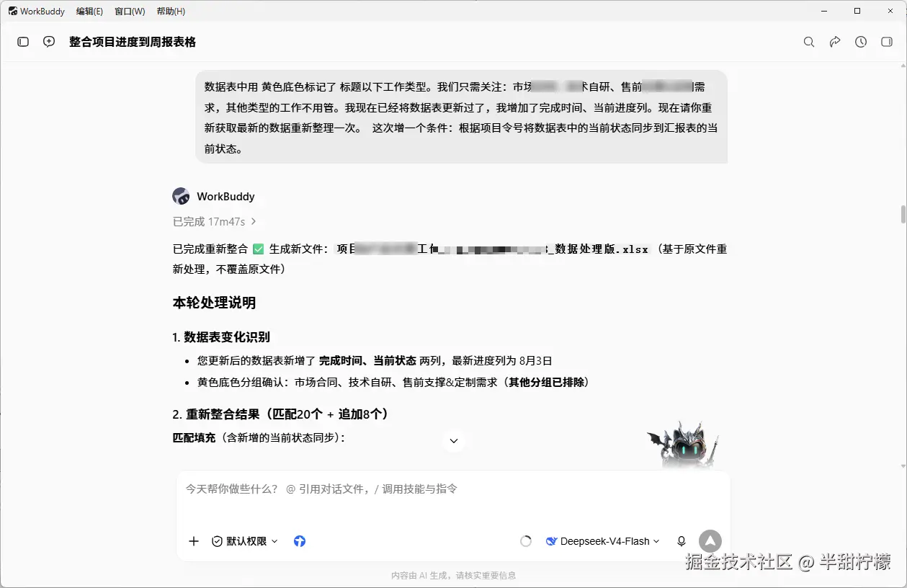Click the WorkBuddy app logo in title bar
This screenshot has height=588, width=907.
[x=12, y=11]
